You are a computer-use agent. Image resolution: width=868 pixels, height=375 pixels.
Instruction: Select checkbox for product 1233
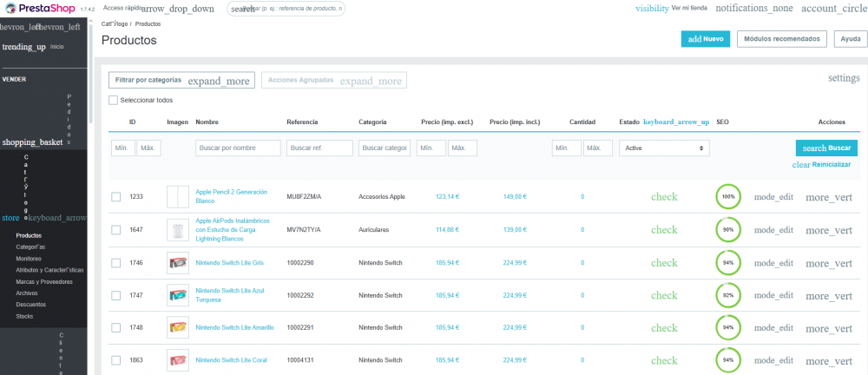(x=116, y=197)
